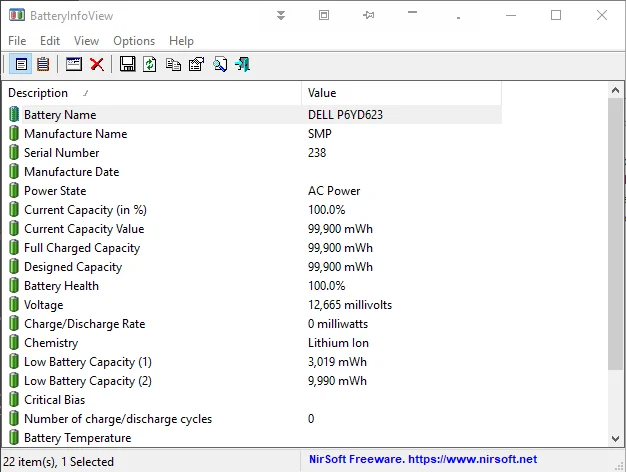Image resolution: width=626 pixels, height=472 pixels.
Task: Open the Options menu
Action: (x=134, y=41)
